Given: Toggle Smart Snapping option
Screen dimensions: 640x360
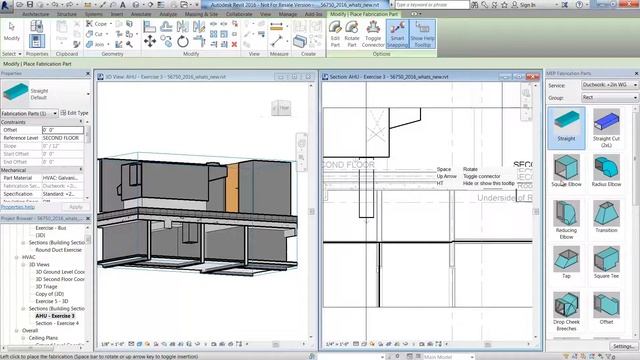Looking at the screenshot, I should (397, 34).
